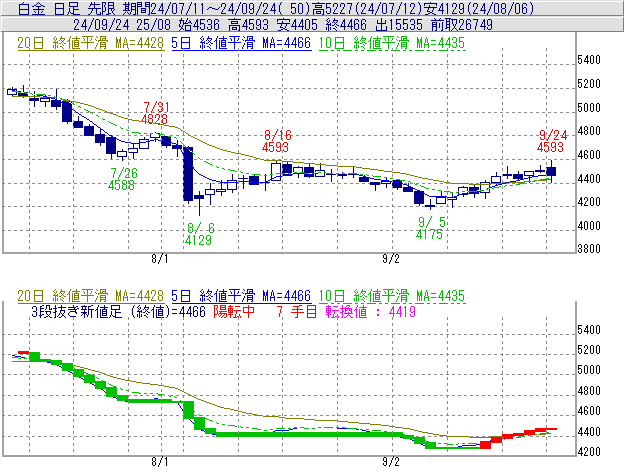624x475 pixels.
Task: Click the 終4466 close price value
Action: [346, 25]
